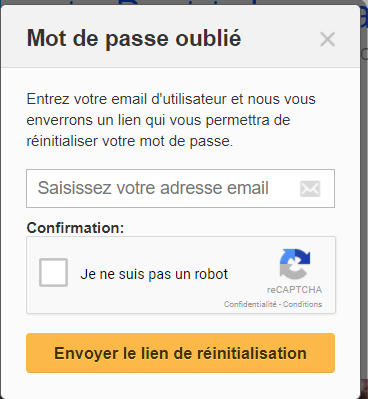The height and width of the screenshot is (399, 368).
Task: Click Envoyer le lien de réinitialisation button
Action: point(180,353)
